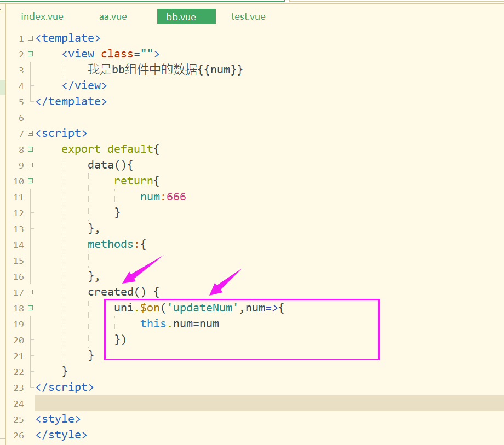Click the 'created() {' line
504x445 pixels.
(123, 292)
